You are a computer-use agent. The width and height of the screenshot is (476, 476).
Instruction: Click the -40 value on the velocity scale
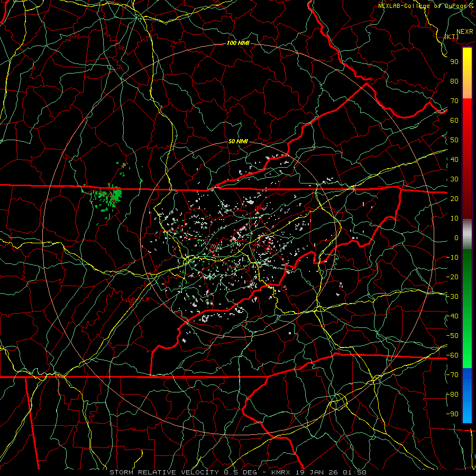coord(452,316)
